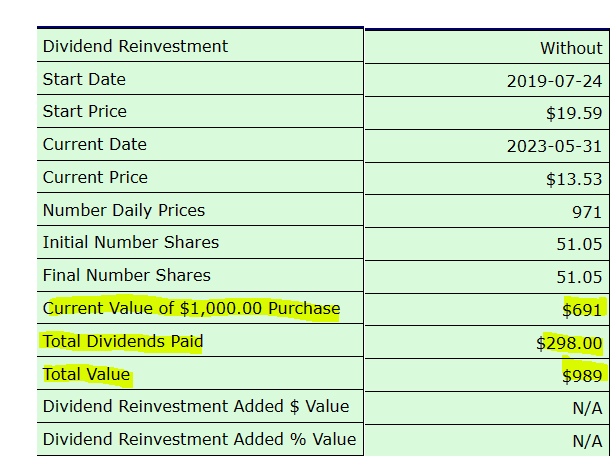The width and height of the screenshot is (611, 466).
Task: Click the Current Price label
Action: (x=95, y=178)
